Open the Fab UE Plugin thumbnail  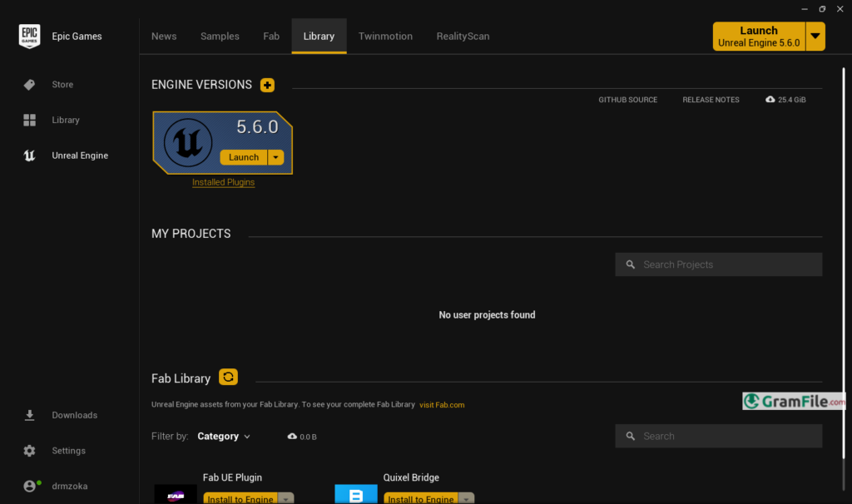click(176, 494)
